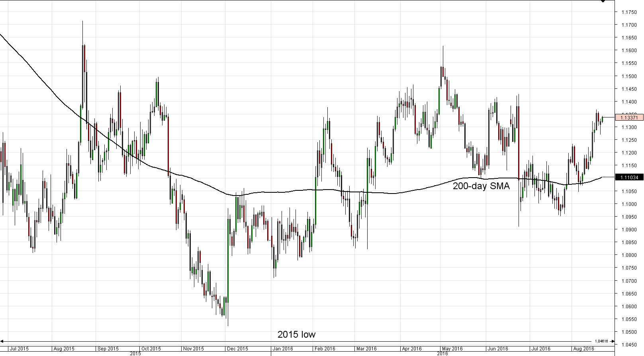Click the "Jan 2016" time axis label
644x356 pixels.
point(283,349)
